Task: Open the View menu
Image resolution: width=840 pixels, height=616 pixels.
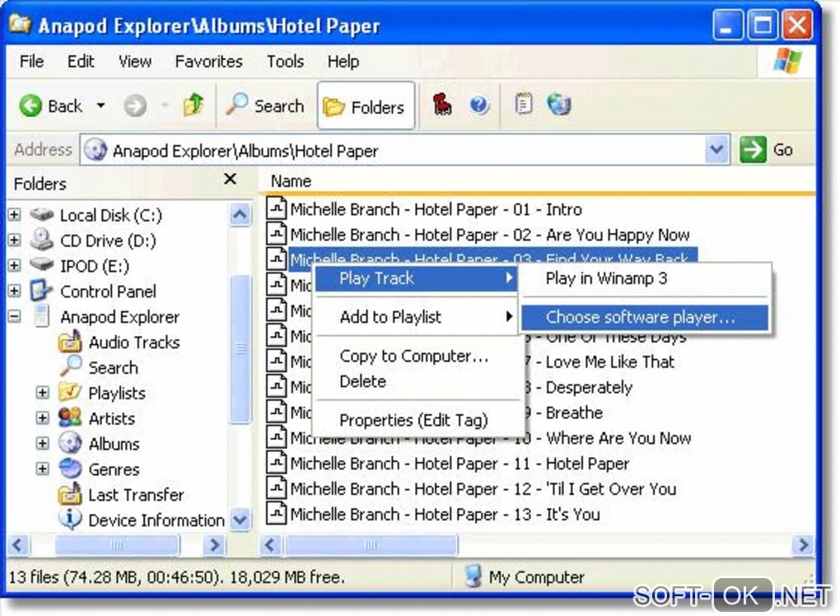Action: (135, 62)
